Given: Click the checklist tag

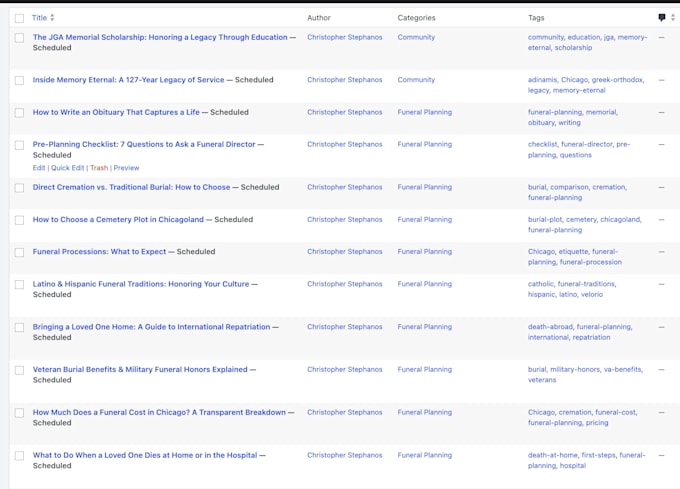Looking at the screenshot, I should [543, 144].
